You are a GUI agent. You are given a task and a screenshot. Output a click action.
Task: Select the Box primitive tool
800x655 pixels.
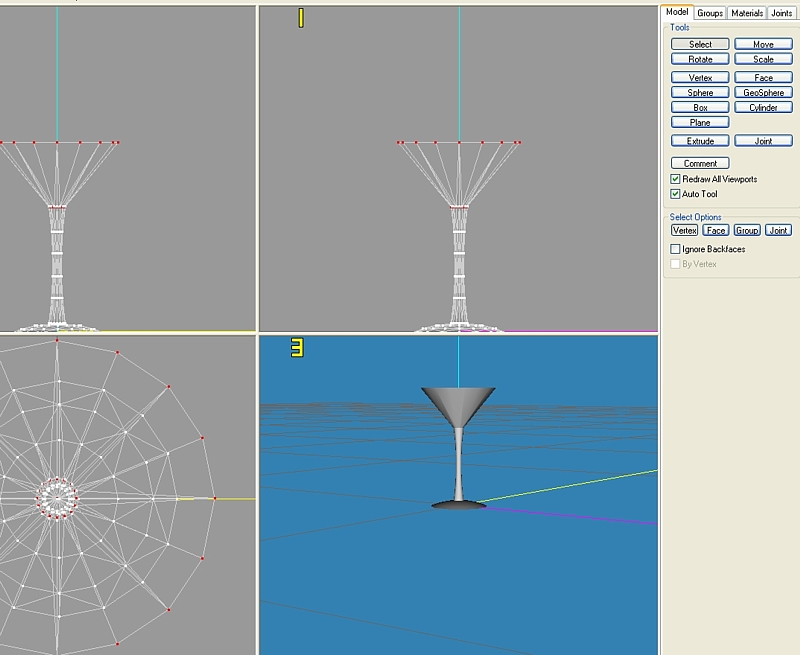tap(700, 107)
